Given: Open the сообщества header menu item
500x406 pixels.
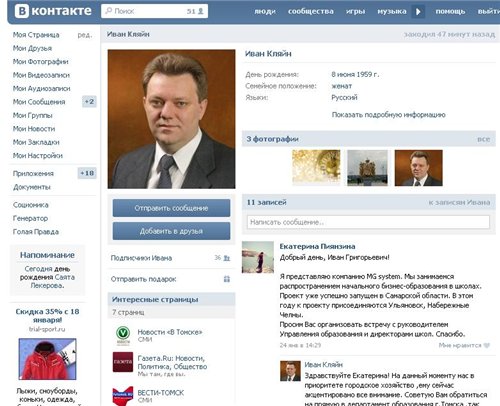Looking at the screenshot, I should pos(311,11).
